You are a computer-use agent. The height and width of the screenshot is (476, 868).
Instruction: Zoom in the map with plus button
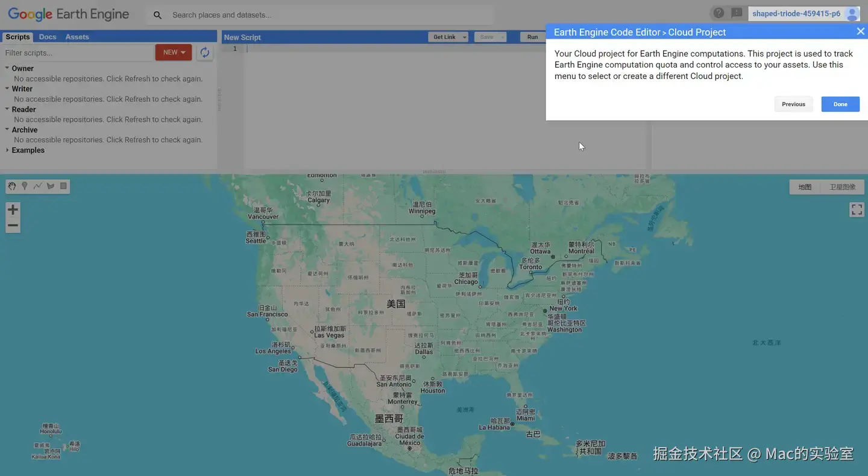click(x=13, y=210)
